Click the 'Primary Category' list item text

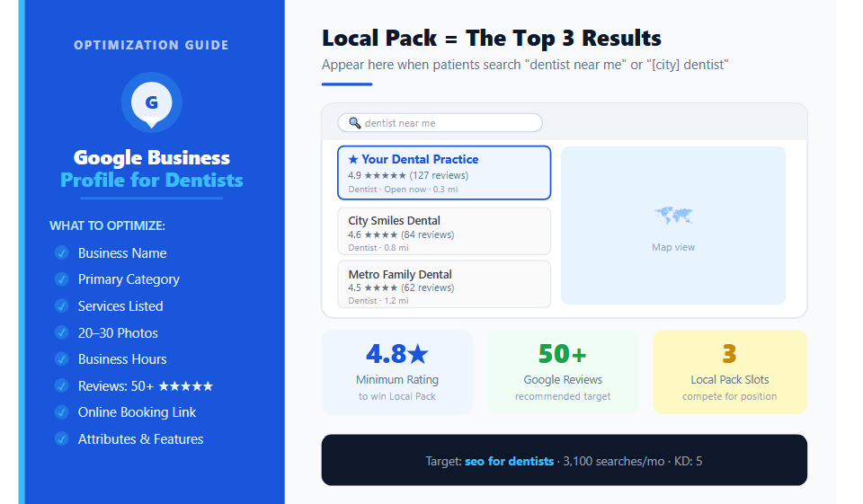coord(129,279)
